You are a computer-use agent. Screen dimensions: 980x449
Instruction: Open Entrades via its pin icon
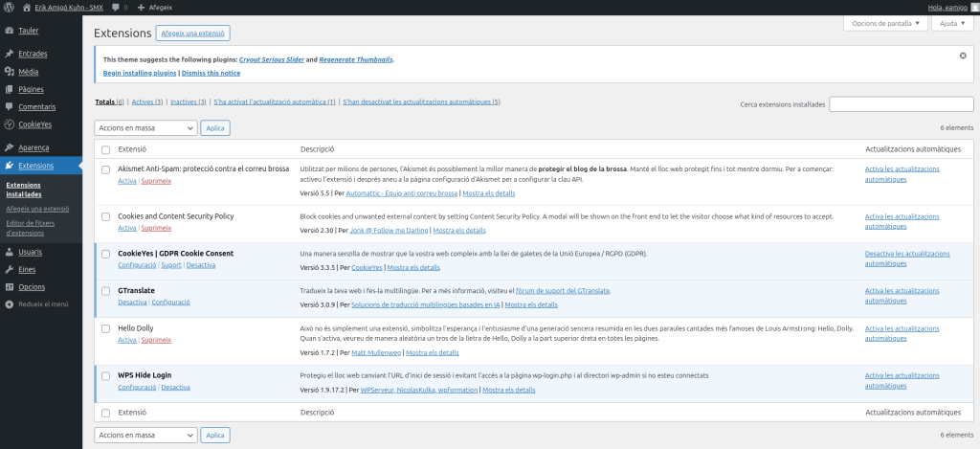(9, 54)
